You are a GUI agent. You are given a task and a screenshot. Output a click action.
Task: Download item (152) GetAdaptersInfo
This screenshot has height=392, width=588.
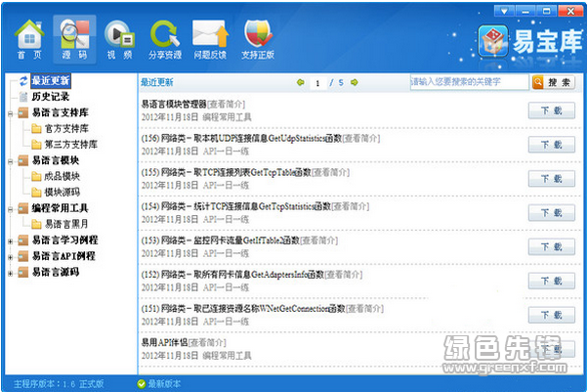tap(552, 281)
